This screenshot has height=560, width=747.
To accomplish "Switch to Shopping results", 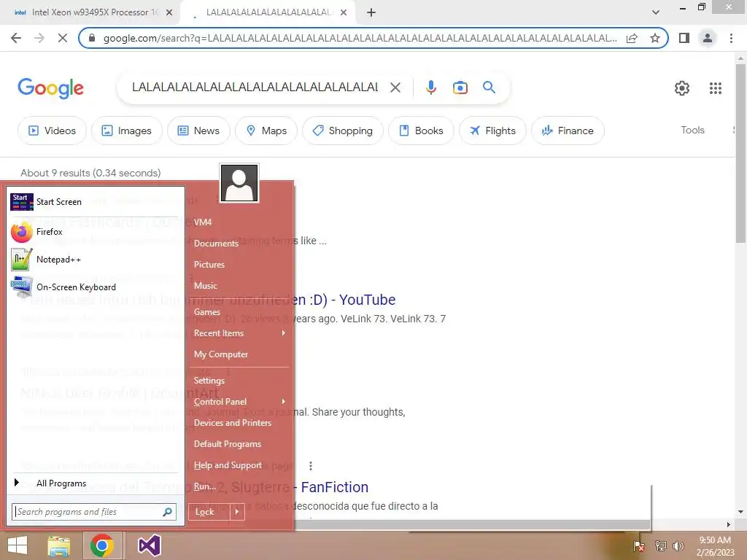I will coord(343,131).
